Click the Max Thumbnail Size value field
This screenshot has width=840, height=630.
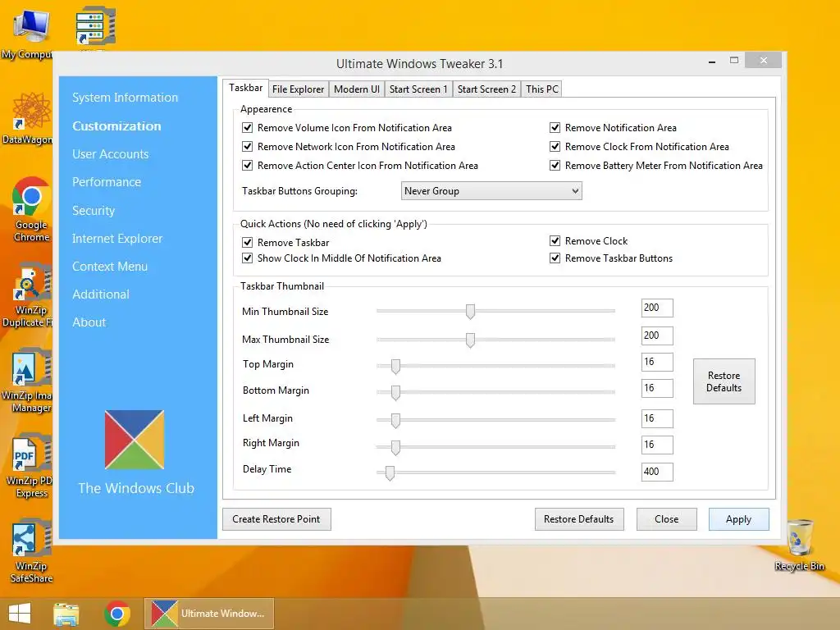click(657, 336)
